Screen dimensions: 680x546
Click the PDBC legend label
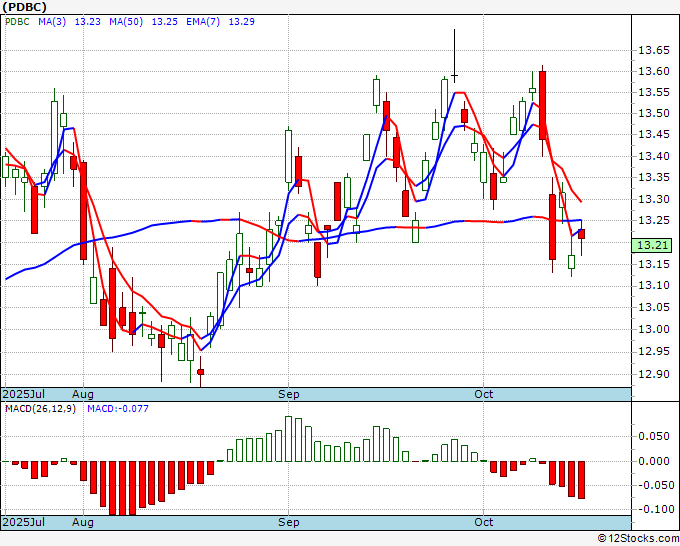17,22
